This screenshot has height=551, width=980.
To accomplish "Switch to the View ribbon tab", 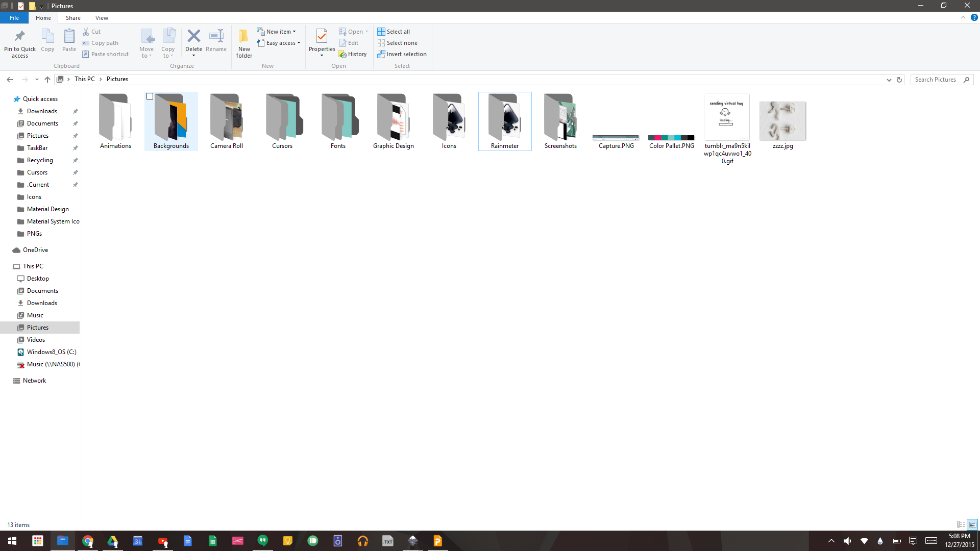I will pyautogui.click(x=102, y=17).
